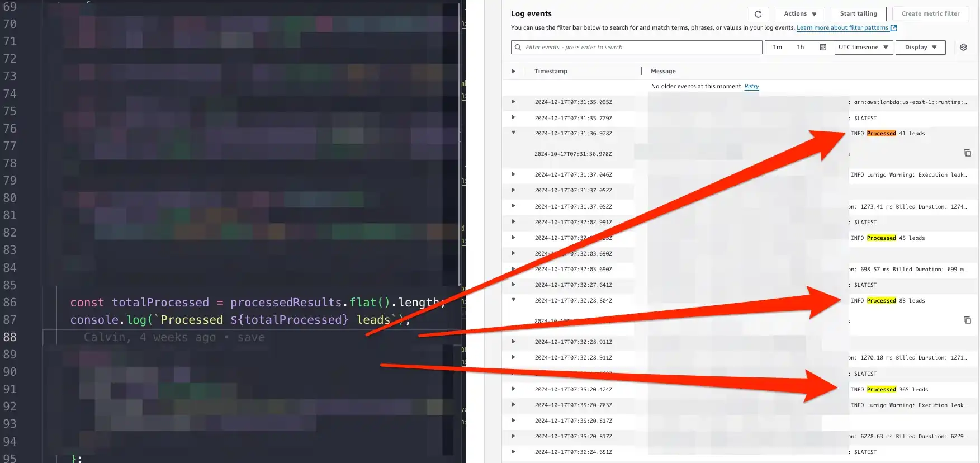Collapse the 07:32:28.804Z log event row
This screenshot has width=980, height=463.
point(513,300)
